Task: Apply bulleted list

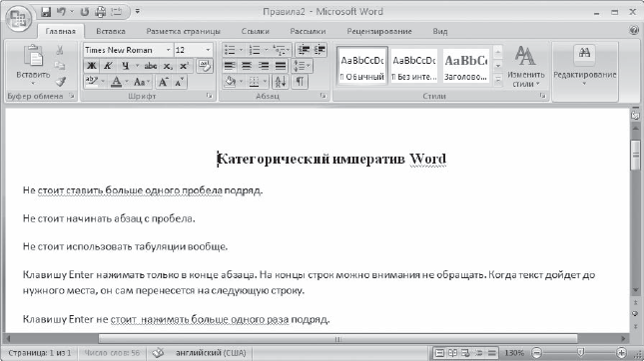Action: pos(230,50)
